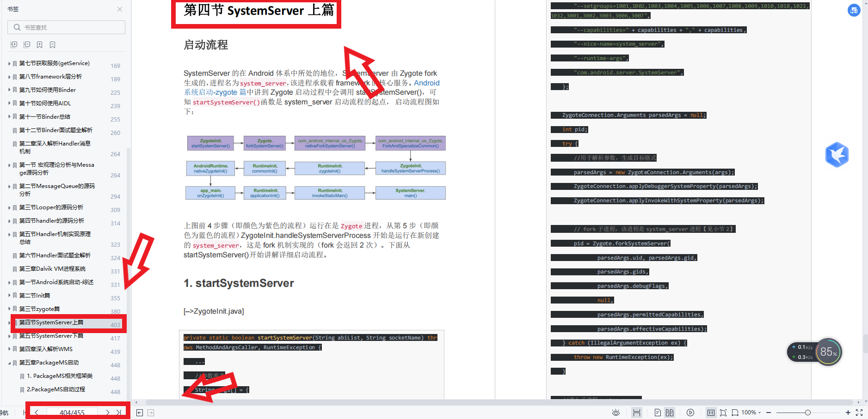The image size is (868, 419).
Task: Expand 第三节zygote篇 bookmark
Action: [9, 310]
